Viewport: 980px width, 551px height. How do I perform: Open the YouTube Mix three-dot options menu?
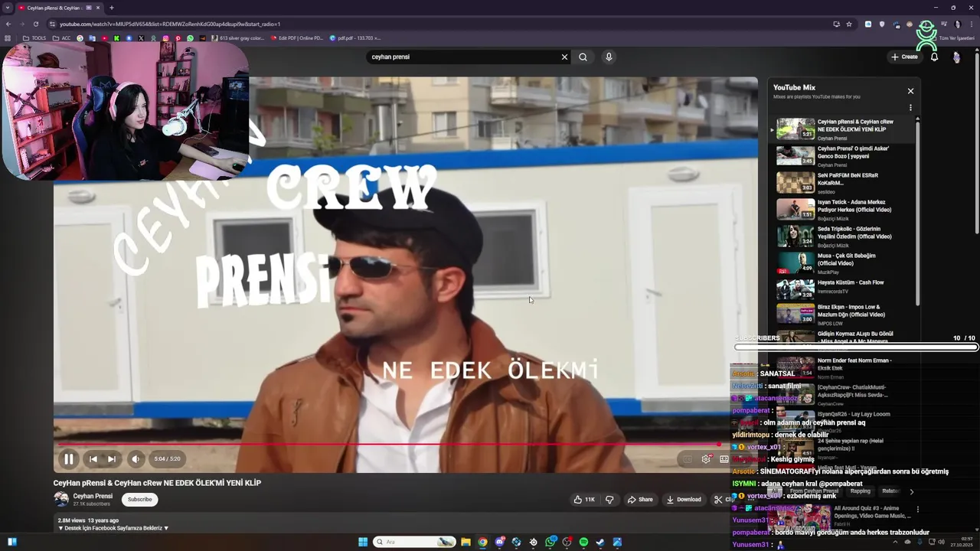pyautogui.click(x=910, y=109)
